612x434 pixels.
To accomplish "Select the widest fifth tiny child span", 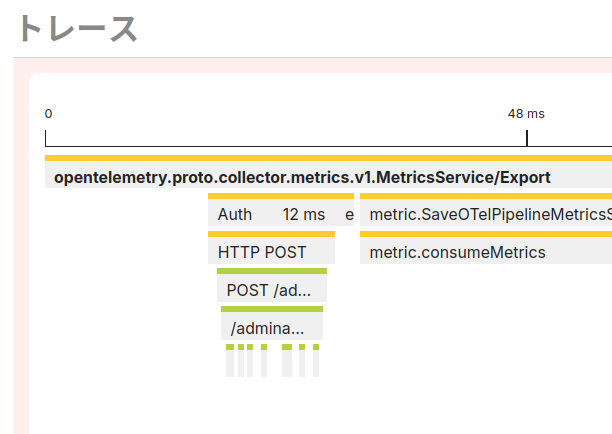I will click(287, 361).
